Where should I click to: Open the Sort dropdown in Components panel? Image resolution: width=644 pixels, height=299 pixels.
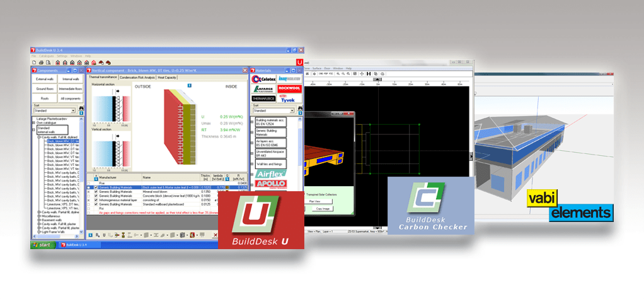(x=73, y=110)
